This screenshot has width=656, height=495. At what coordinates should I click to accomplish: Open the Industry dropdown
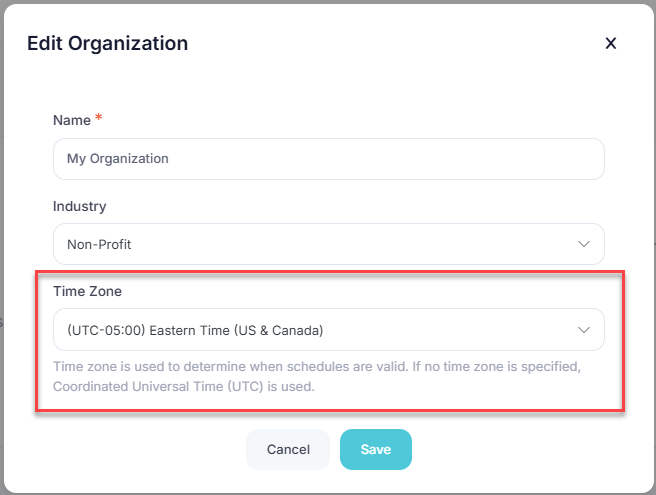[x=328, y=244]
